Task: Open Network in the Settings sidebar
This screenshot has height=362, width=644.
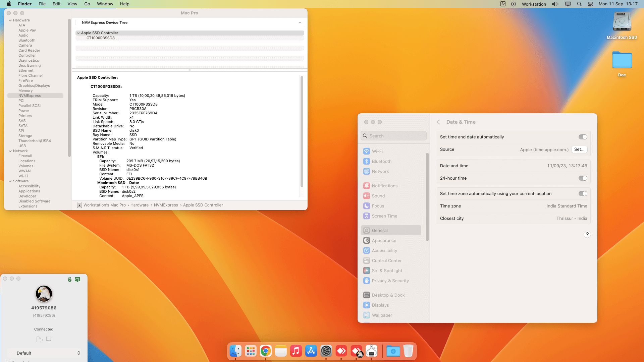Action: [x=391, y=171]
